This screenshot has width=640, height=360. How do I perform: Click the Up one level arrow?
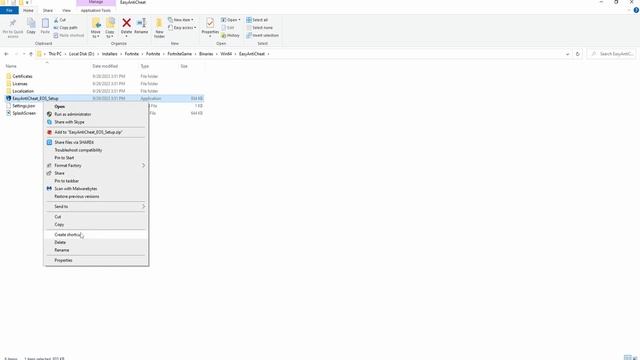point(31,54)
